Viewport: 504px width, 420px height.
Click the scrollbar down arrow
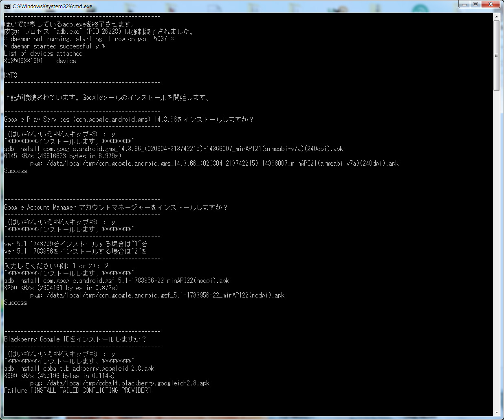pyautogui.click(x=496, y=413)
